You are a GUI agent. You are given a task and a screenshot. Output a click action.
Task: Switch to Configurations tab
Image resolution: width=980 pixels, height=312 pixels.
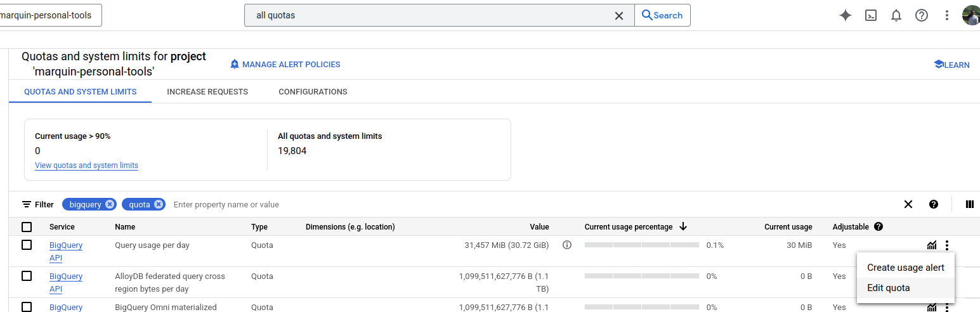click(313, 91)
